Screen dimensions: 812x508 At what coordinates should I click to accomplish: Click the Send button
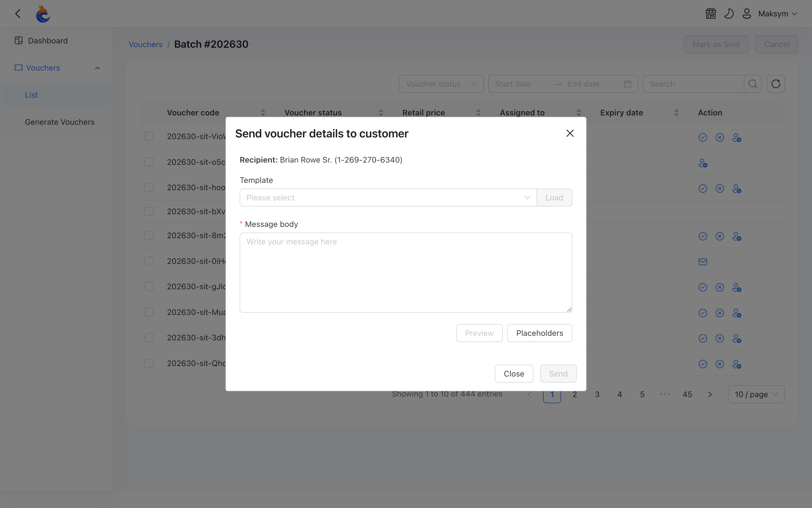(x=558, y=374)
